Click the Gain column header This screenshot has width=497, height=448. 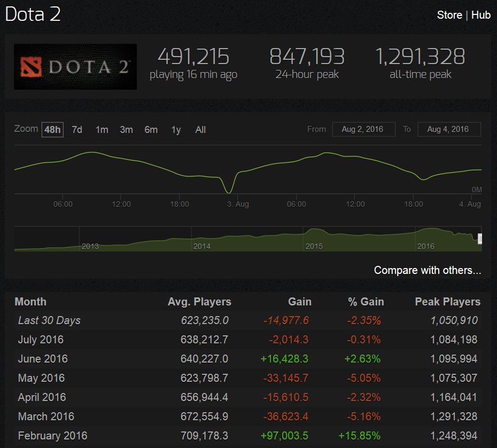(299, 302)
